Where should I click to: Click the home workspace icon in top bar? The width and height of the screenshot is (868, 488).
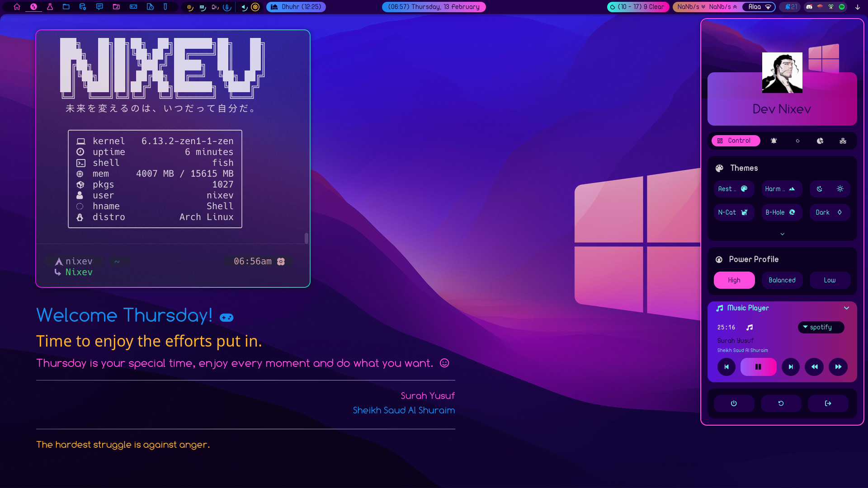[x=17, y=7]
